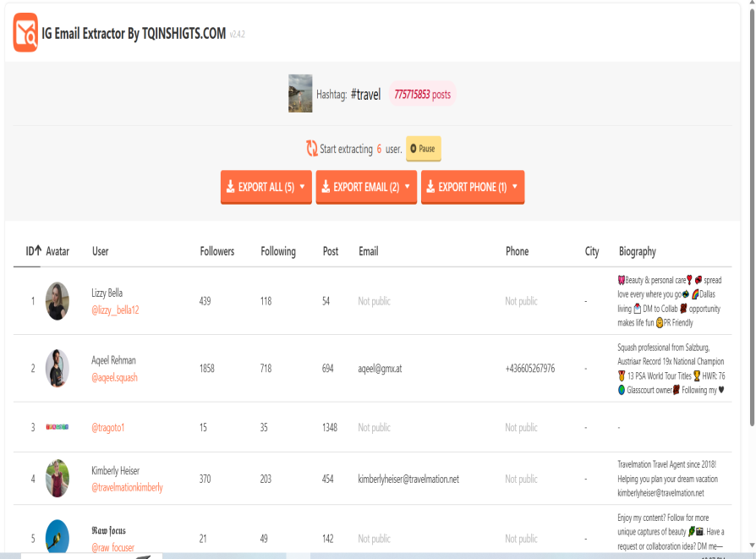756x559 pixels.
Task: Open the @raw_focuser profile link
Action: pos(112,547)
